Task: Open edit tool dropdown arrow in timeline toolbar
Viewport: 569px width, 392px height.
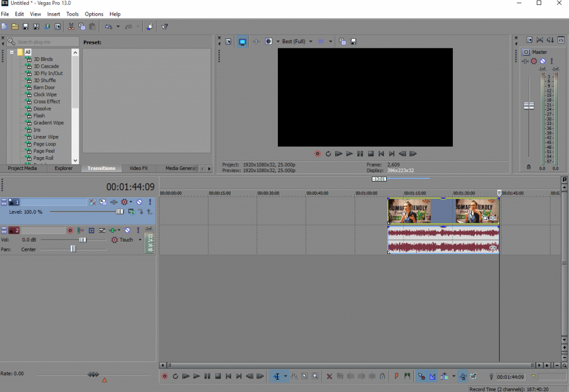Action: [285, 376]
